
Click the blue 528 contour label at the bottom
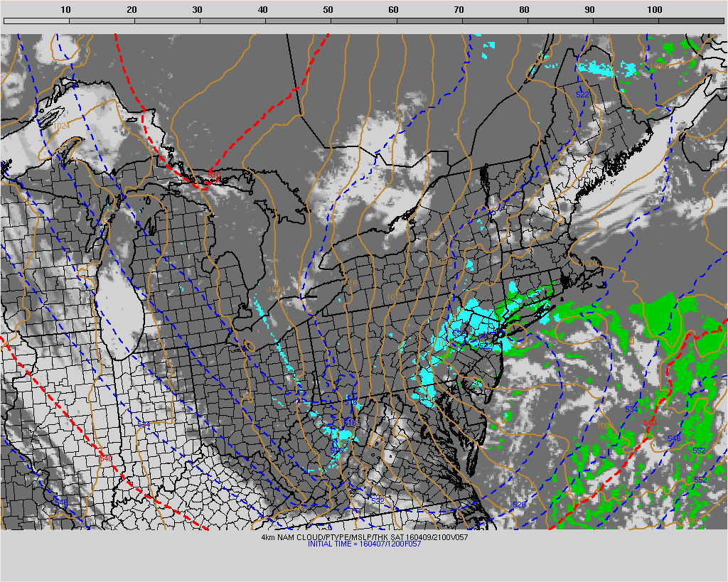pyautogui.click(x=520, y=504)
